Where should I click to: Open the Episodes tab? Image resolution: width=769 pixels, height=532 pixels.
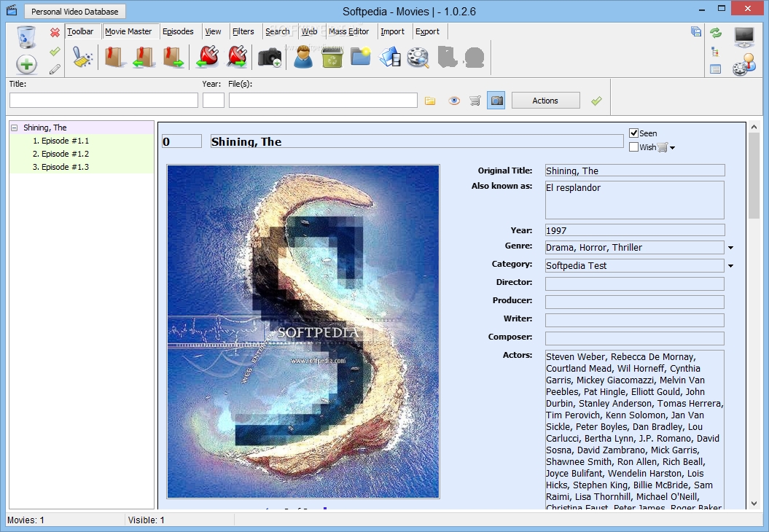pyautogui.click(x=178, y=31)
